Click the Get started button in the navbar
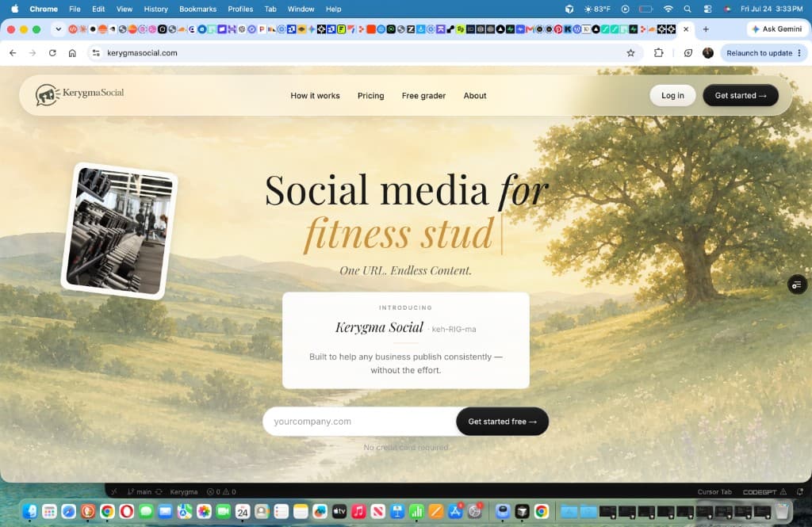812x527 pixels. (741, 95)
